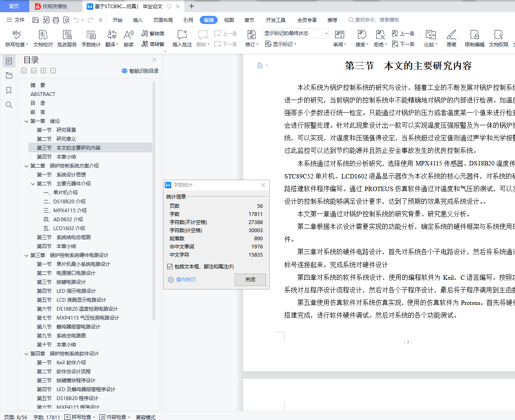
Task: Open 显示标记 markup options dropdown
Action: [x=281, y=44]
